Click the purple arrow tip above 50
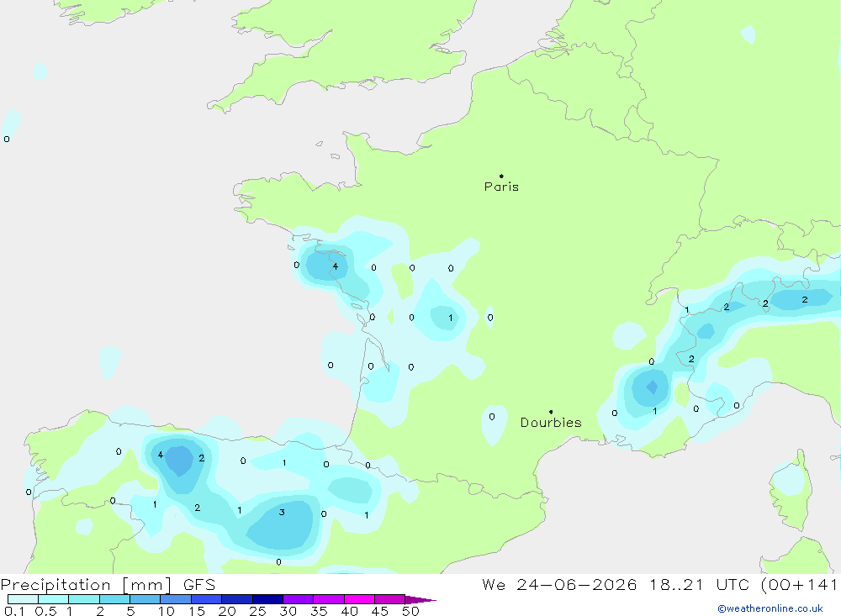The width and height of the screenshot is (841, 616). pos(420,599)
